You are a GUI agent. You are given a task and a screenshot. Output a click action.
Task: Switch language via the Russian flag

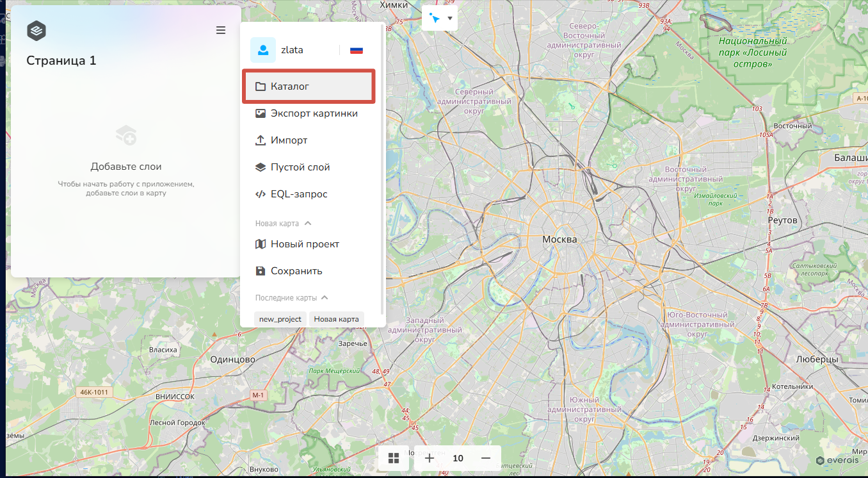click(357, 50)
